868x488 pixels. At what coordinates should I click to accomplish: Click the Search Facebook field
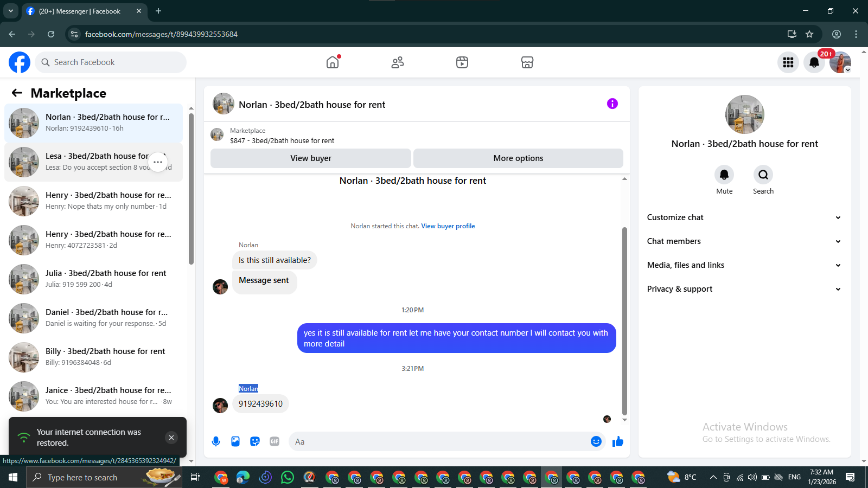[111, 62]
